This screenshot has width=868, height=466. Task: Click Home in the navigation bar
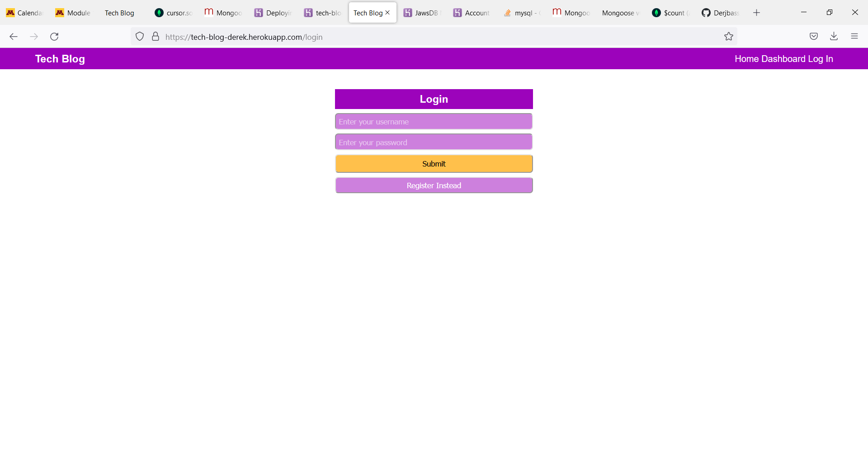(746, 58)
